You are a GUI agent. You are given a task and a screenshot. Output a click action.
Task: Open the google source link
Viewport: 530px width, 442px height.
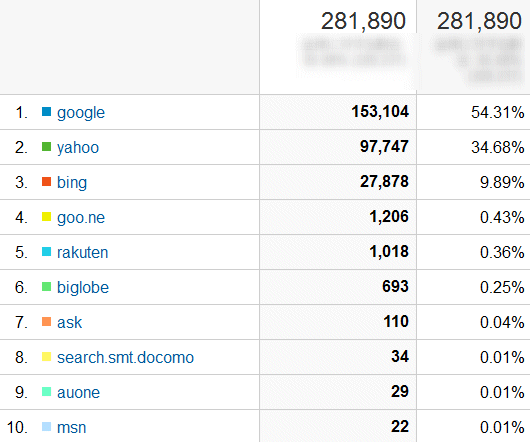pos(81,113)
